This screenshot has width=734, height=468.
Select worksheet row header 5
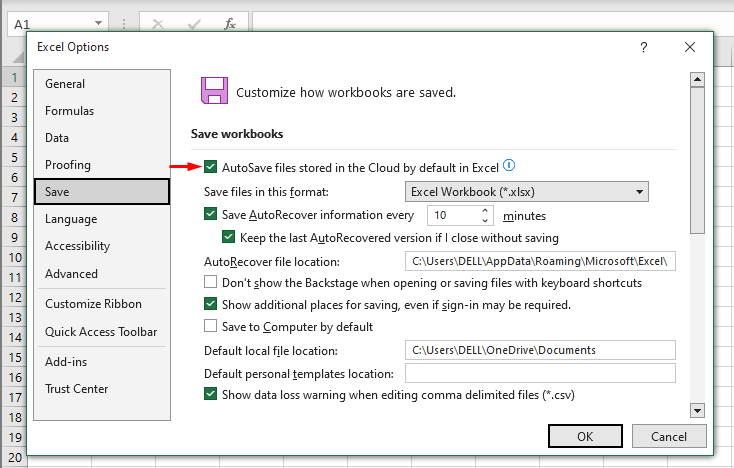click(15, 157)
